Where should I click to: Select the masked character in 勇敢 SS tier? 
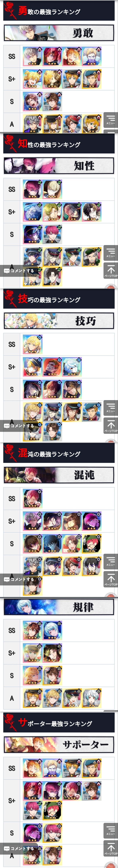pyautogui.click(x=92, y=56)
